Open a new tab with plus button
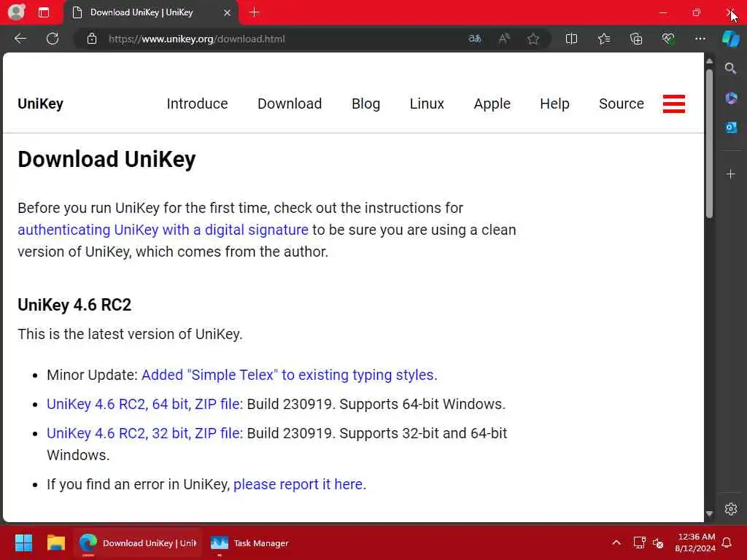 [255, 12]
